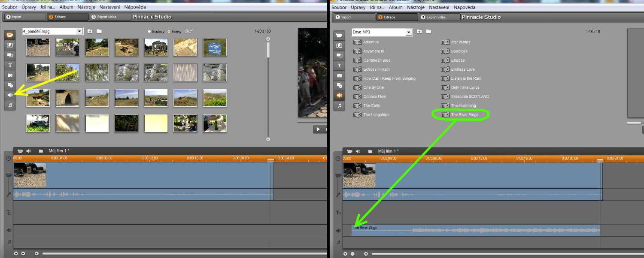
Task: Open Videos album tab in right window
Action: [339, 36]
